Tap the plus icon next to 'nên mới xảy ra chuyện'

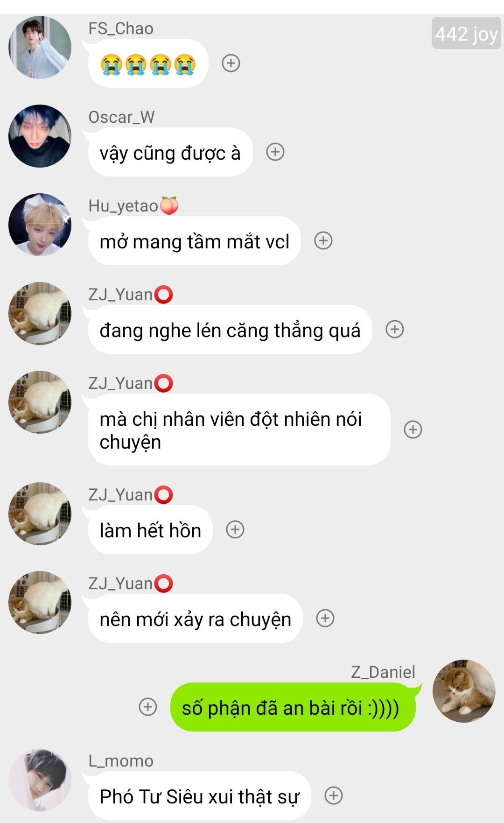coord(325,618)
